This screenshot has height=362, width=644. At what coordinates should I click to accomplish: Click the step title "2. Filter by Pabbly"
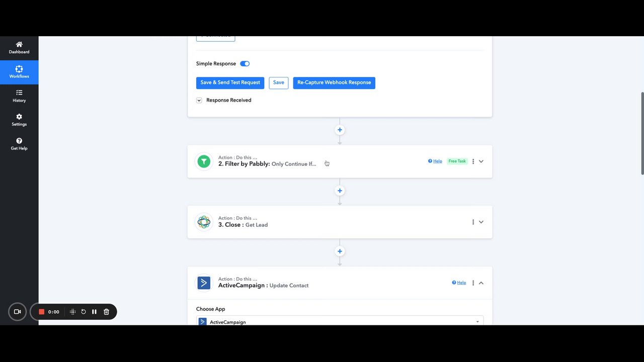point(244,164)
